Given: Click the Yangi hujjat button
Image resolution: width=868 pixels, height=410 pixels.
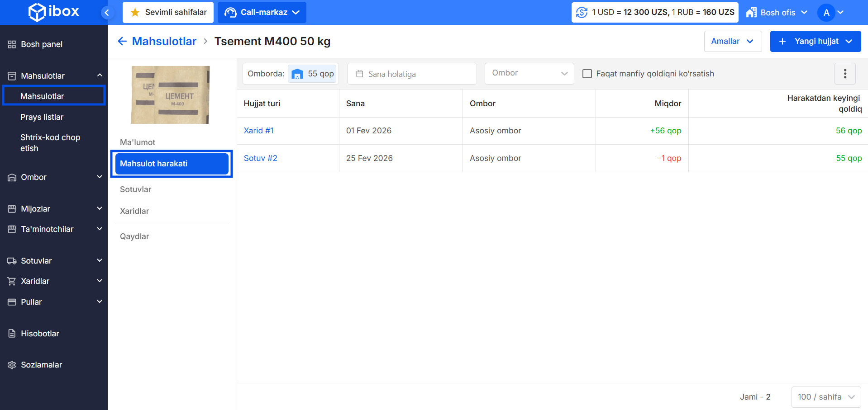Looking at the screenshot, I should [815, 42].
